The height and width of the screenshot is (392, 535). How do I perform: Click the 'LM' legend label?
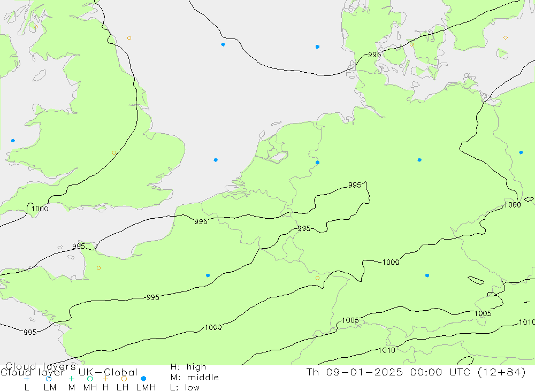pyautogui.click(x=50, y=388)
